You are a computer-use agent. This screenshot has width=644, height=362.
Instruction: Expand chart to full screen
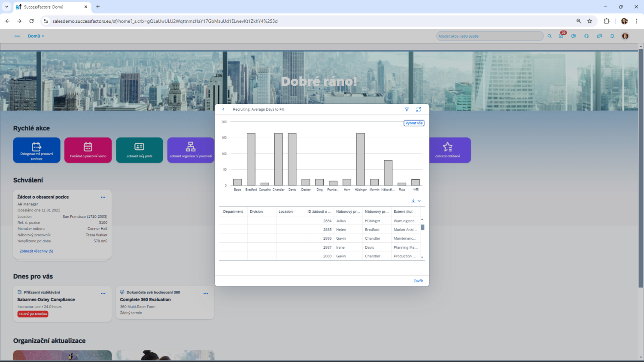[419, 109]
